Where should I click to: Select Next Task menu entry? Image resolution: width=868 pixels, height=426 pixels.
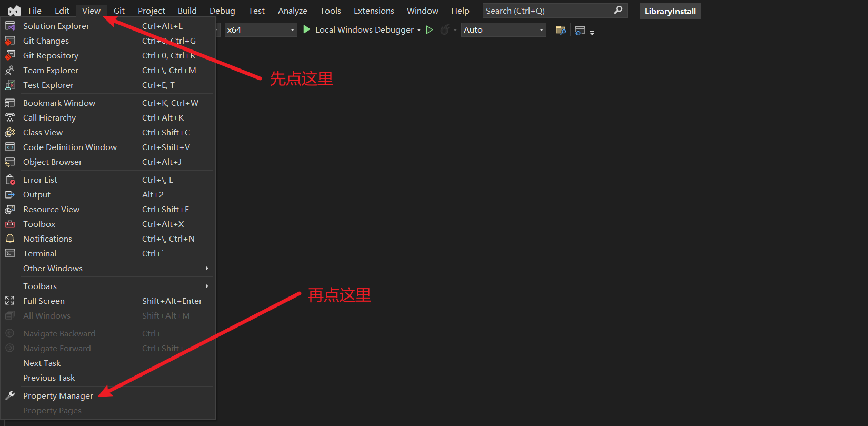pos(108,363)
